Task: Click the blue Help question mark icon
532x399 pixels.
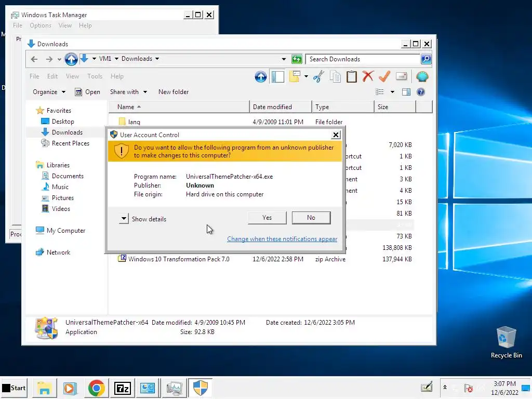Action: point(421,92)
